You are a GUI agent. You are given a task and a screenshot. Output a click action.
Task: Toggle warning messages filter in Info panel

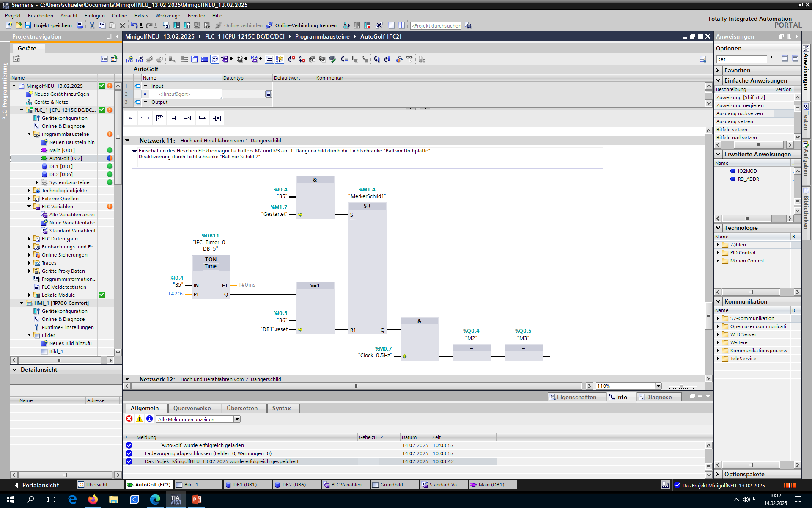pyautogui.click(x=139, y=419)
